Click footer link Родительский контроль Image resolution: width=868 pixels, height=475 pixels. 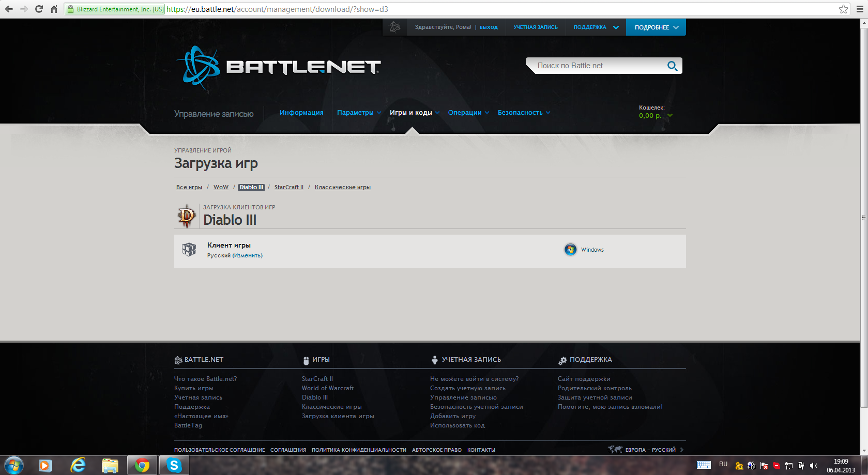click(x=595, y=388)
